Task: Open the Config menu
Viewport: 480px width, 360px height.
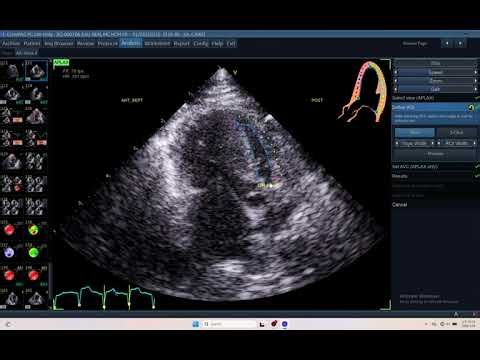Action: (x=201, y=44)
